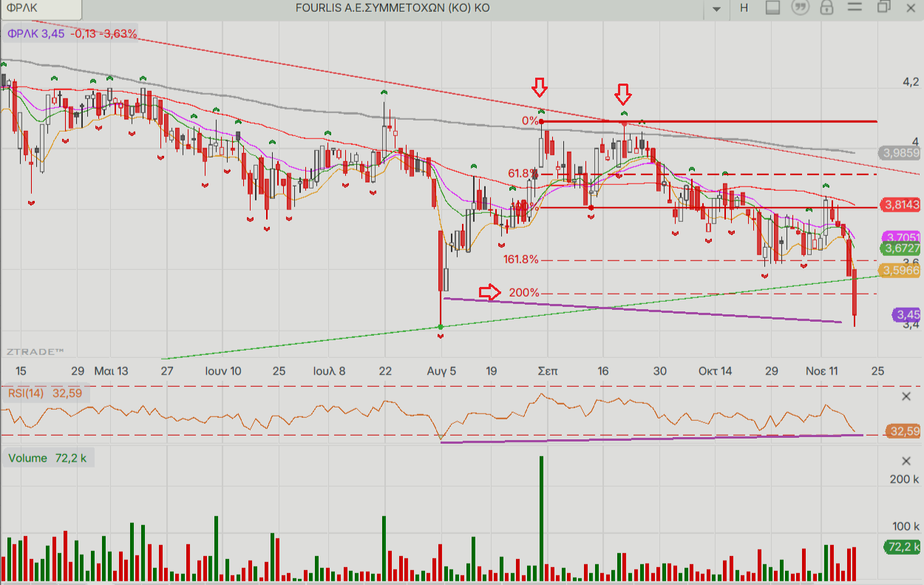Select the 3,7051 magenta price tag
The image size is (924, 585).
tap(901, 237)
